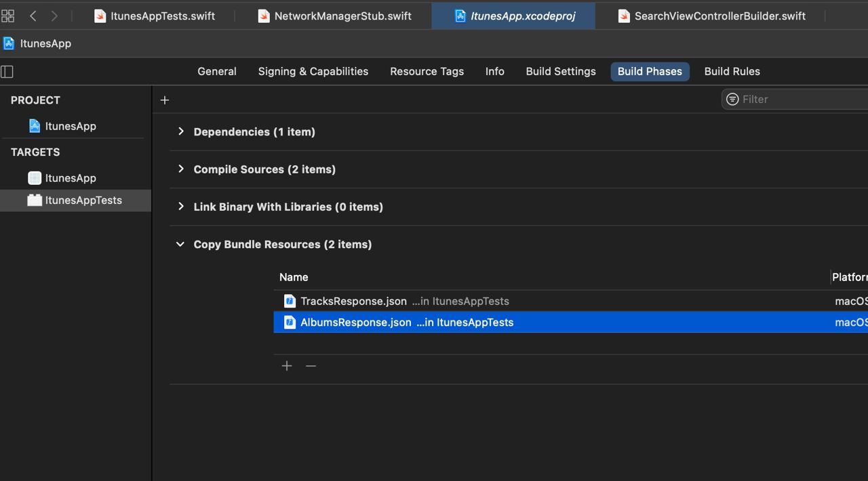Open the related items grid icon
868x481 pixels.
pos(7,16)
